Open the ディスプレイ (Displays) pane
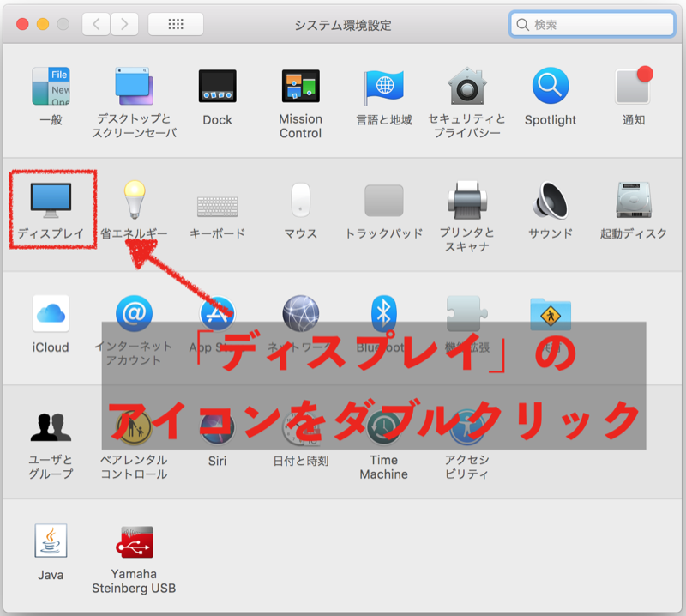Screen dimensions: 686x616 point(51,200)
